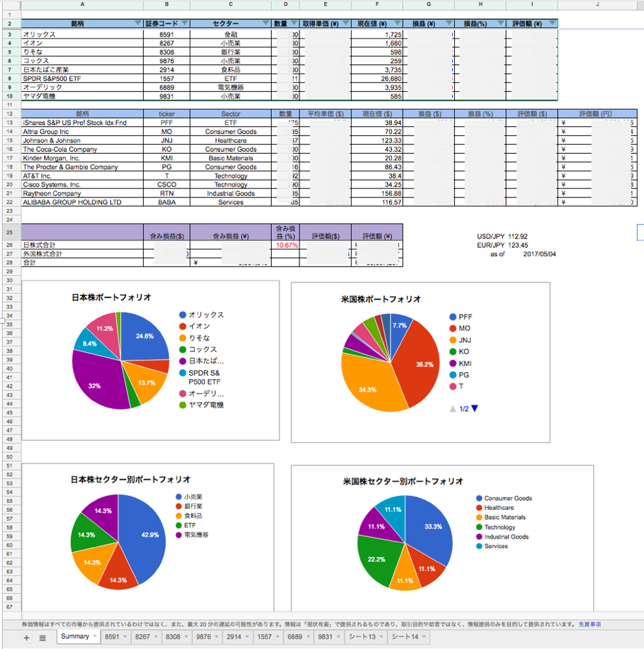Go to next legend page arrow

point(475,409)
